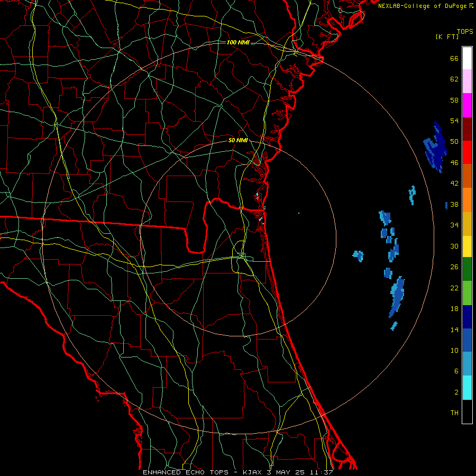Click the bright yellow legend swatch
Screen dimensions: 476x476
tap(467, 246)
